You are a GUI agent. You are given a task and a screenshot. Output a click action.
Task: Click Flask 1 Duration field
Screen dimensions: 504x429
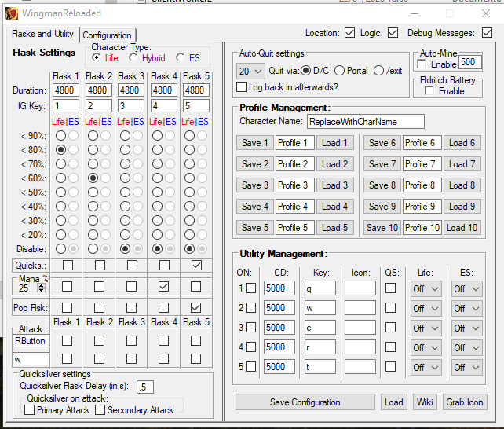66,90
